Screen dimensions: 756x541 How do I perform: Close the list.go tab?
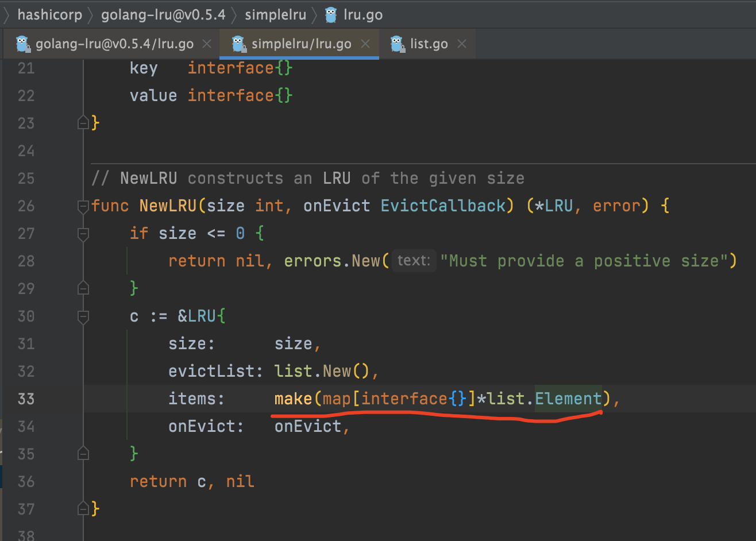(461, 44)
